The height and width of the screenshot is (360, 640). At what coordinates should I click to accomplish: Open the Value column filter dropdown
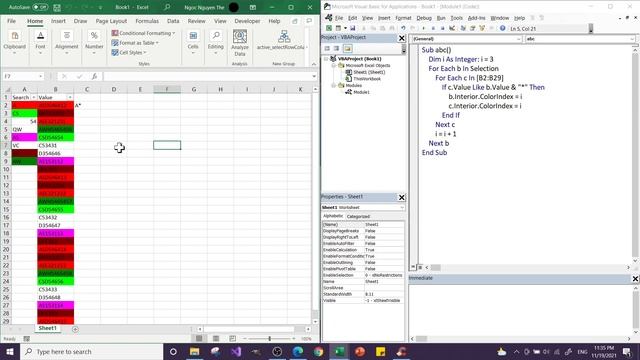pyautogui.click(x=70, y=98)
